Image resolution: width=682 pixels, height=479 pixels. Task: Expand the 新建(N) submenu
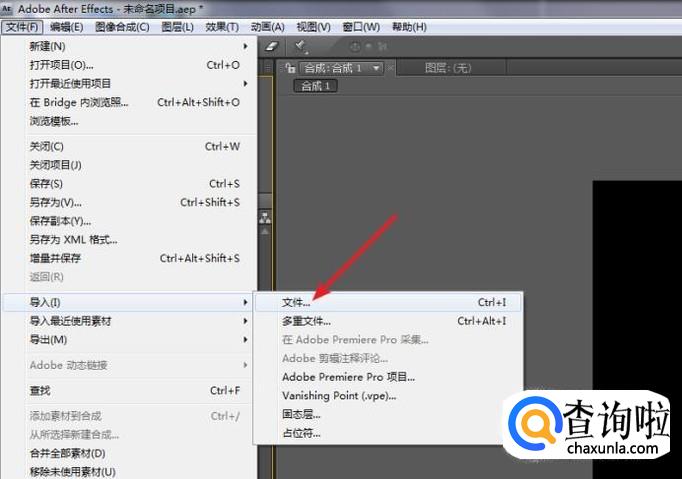[x=130, y=46]
